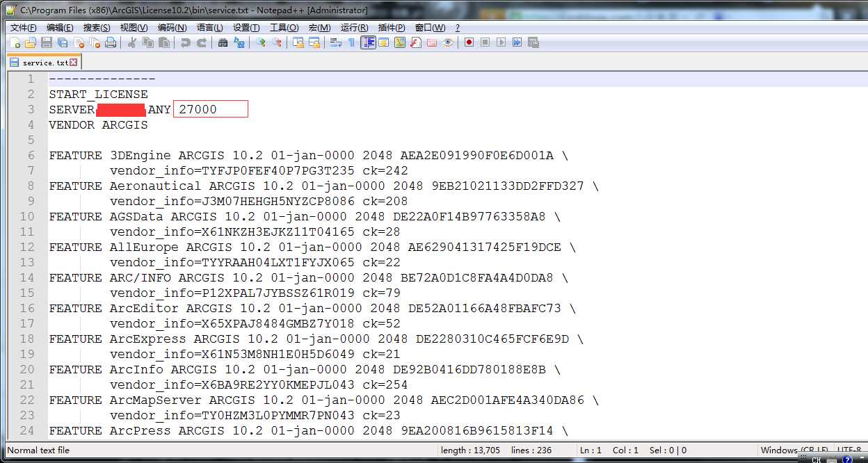Click 'Col : 1' status bar entry
Viewport: 868px width, 463px height.
point(625,450)
